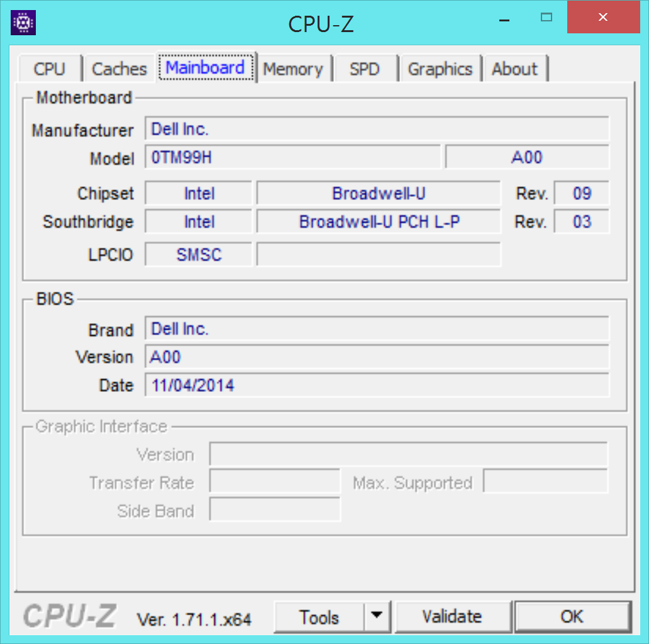Click the Chipset label
The width and height of the screenshot is (649, 644).
(106, 193)
